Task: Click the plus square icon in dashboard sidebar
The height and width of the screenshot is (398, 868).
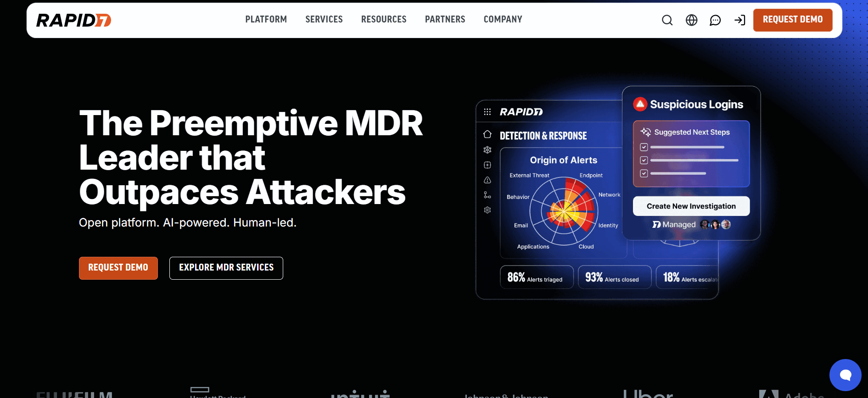Action: pyautogui.click(x=487, y=165)
